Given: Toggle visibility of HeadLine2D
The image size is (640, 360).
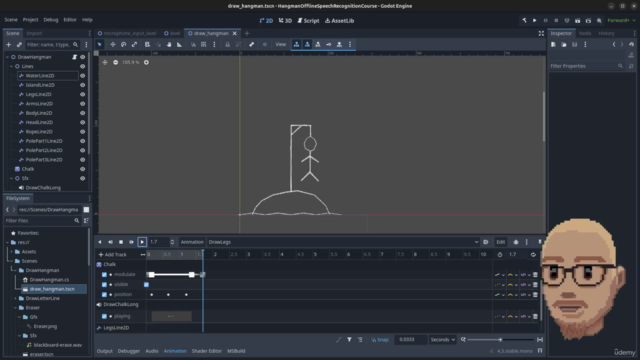Looking at the screenshot, I should tap(82, 122).
